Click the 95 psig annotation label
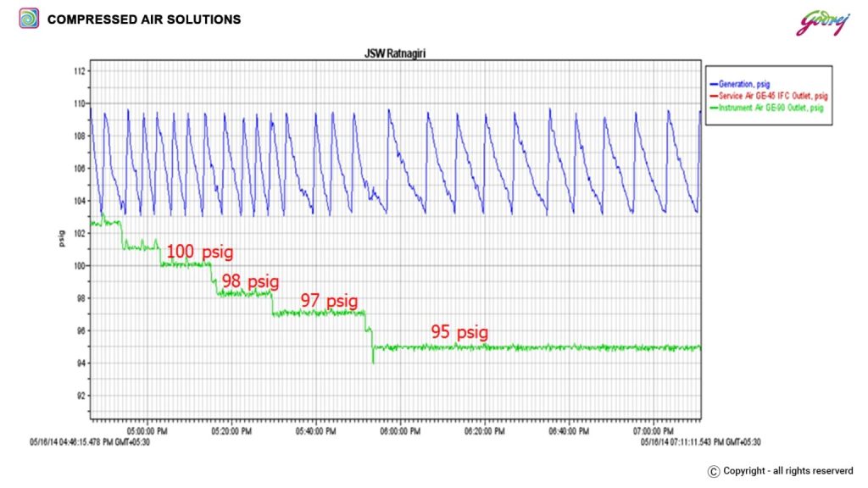 coord(459,332)
